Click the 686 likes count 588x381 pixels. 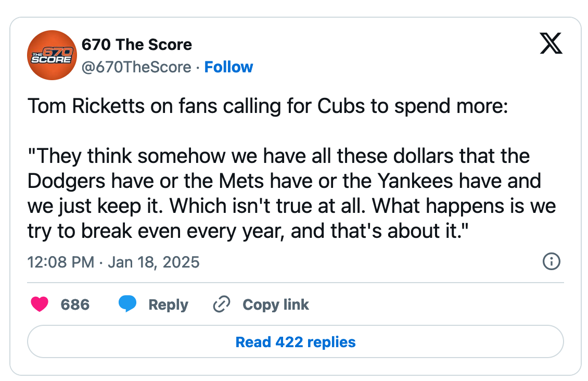[x=75, y=304]
